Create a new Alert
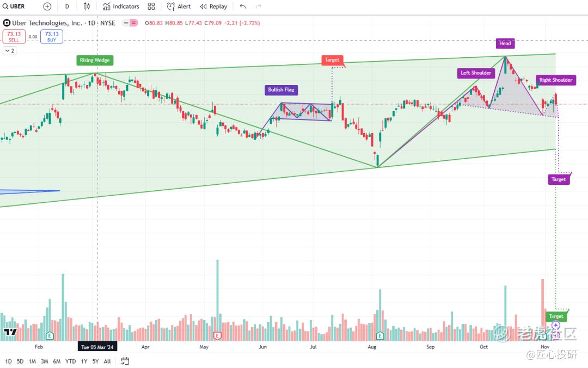This screenshot has width=588, height=368. click(x=179, y=7)
